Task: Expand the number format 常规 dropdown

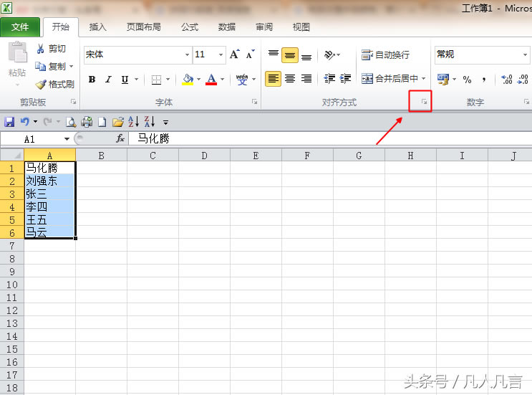Action: point(525,55)
